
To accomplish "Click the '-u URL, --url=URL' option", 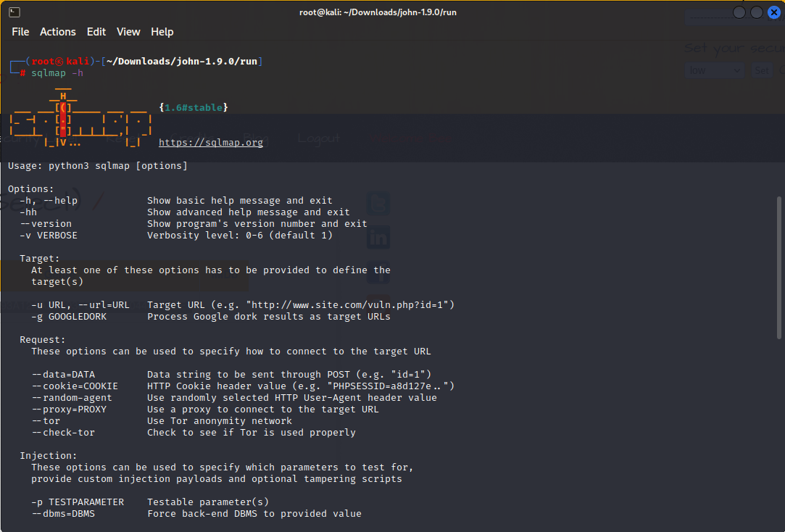I will [80, 305].
